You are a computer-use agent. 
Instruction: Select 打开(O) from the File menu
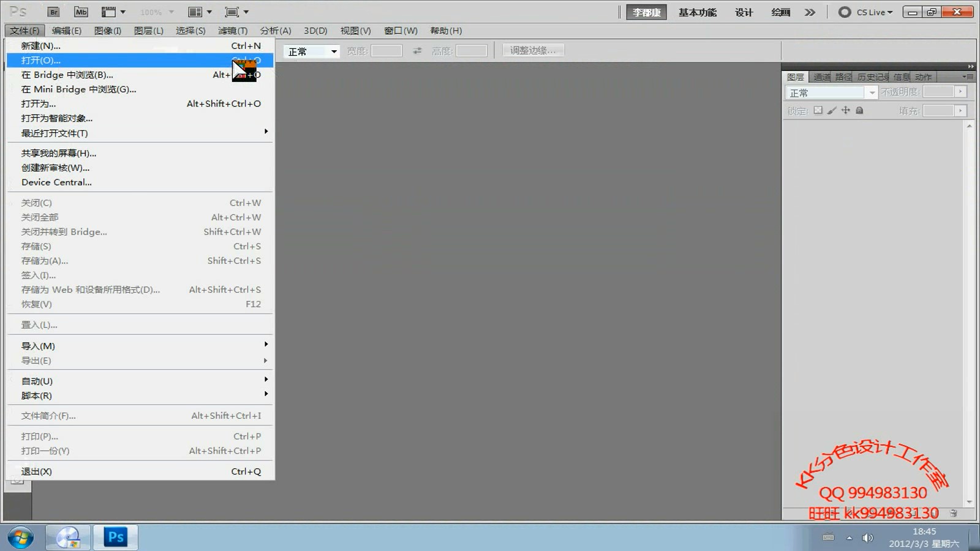point(40,60)
